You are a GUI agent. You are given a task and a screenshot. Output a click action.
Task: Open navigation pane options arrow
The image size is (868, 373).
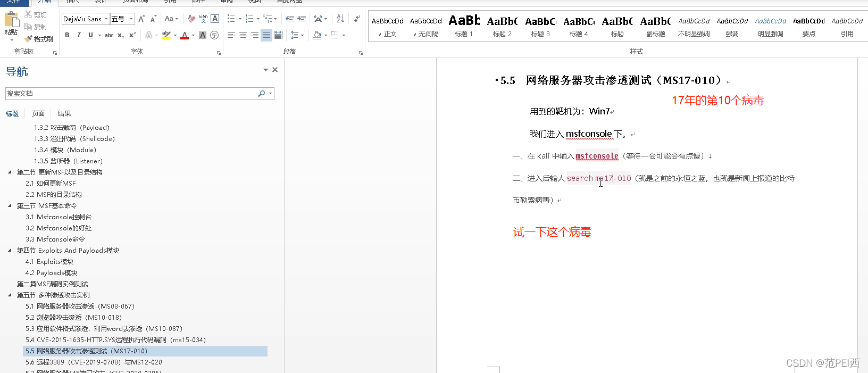pos(265,70)
